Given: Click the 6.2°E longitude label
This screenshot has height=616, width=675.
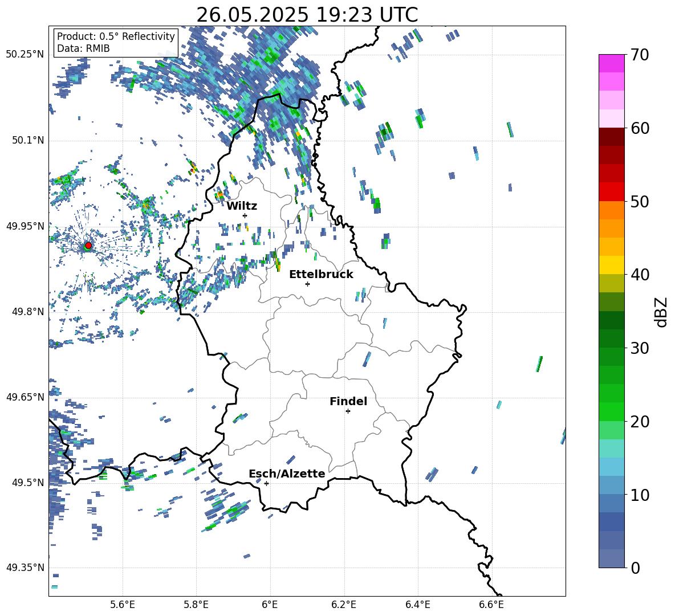Looking at the screenshot, I should tap(344, 605).
